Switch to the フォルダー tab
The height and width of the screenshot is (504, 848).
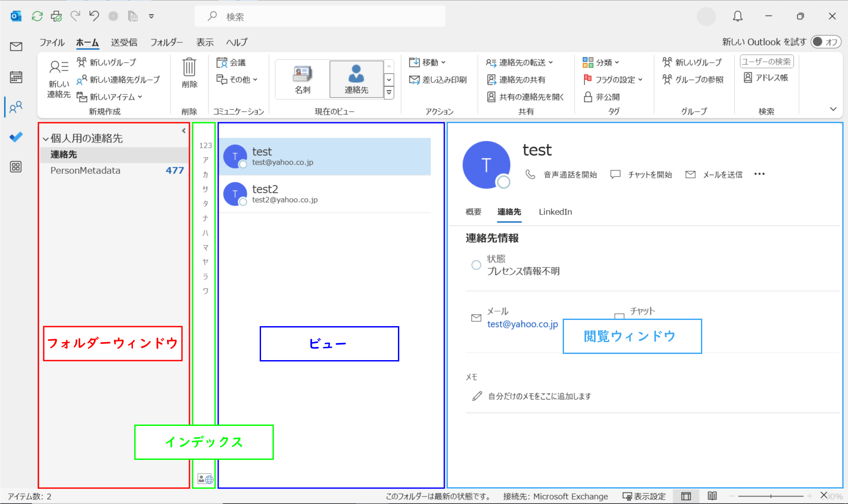[167, 42]
